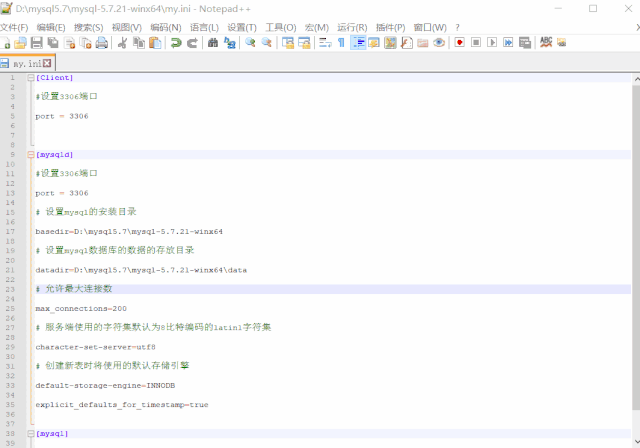Collapse the [mysql] section fold marker
This screenshot has height=448, width=640.
point(31,434)
